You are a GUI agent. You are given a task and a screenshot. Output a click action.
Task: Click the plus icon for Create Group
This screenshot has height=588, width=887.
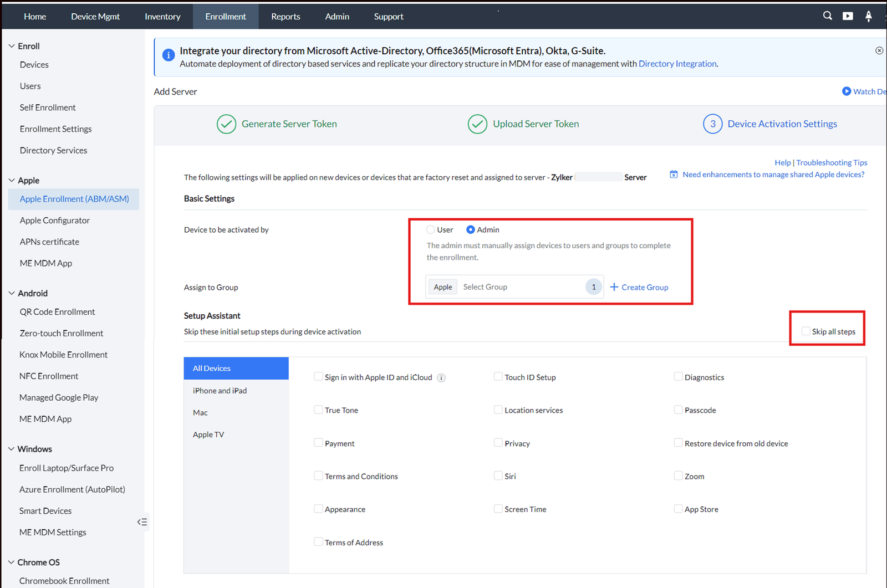(x=614, y=287)
